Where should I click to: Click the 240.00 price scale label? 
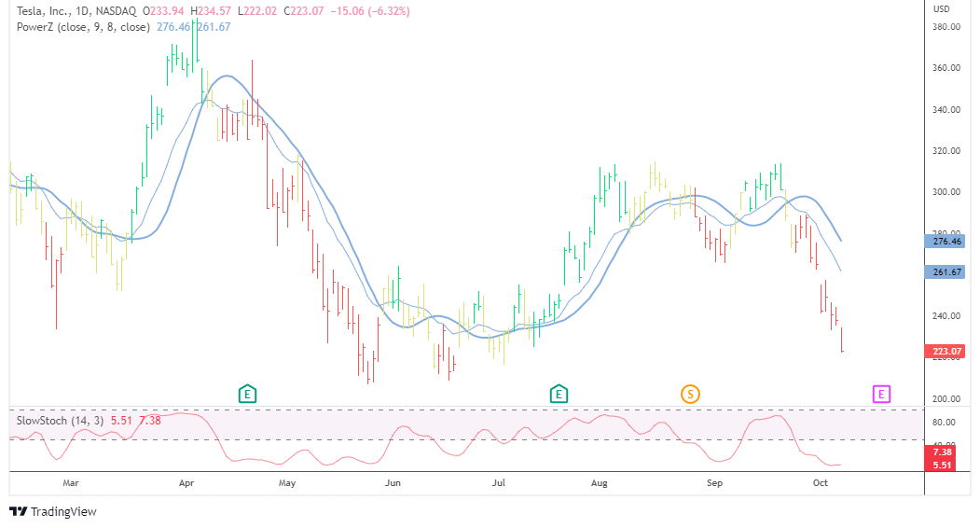946,316
